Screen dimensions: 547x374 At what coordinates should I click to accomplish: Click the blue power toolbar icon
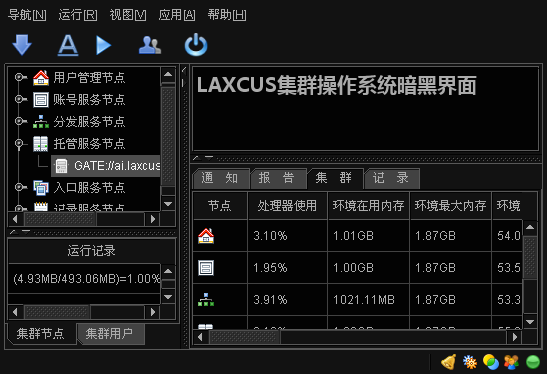coord(196,45)
